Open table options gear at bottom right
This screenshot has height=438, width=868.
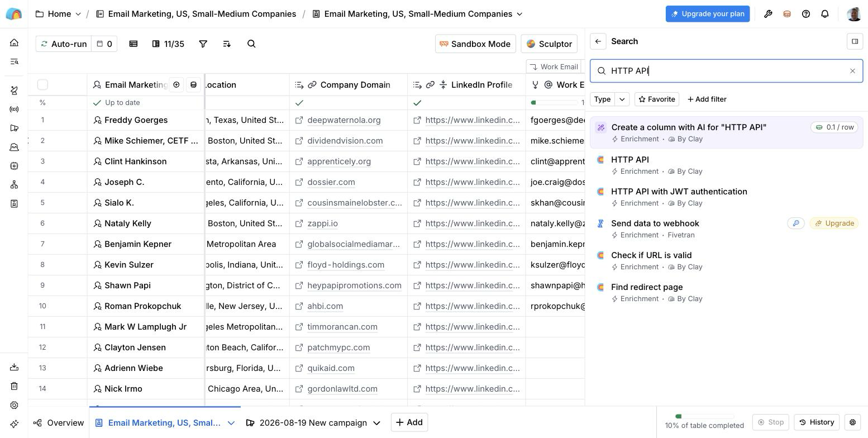(853, 422)
